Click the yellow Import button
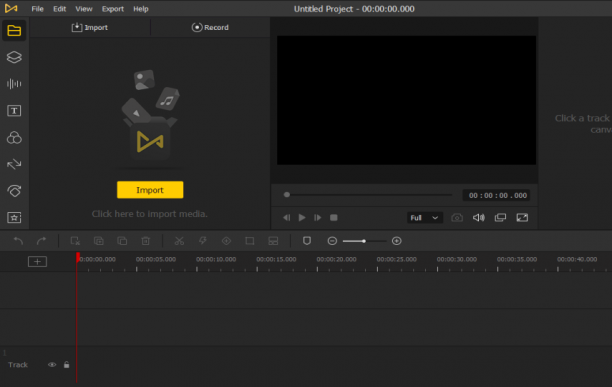 (x=150, y=190)
